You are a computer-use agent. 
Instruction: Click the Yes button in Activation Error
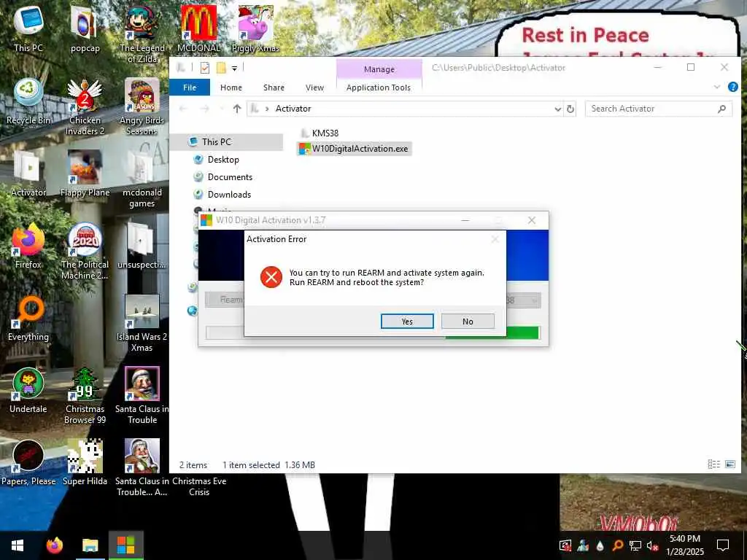coord(407,322)
